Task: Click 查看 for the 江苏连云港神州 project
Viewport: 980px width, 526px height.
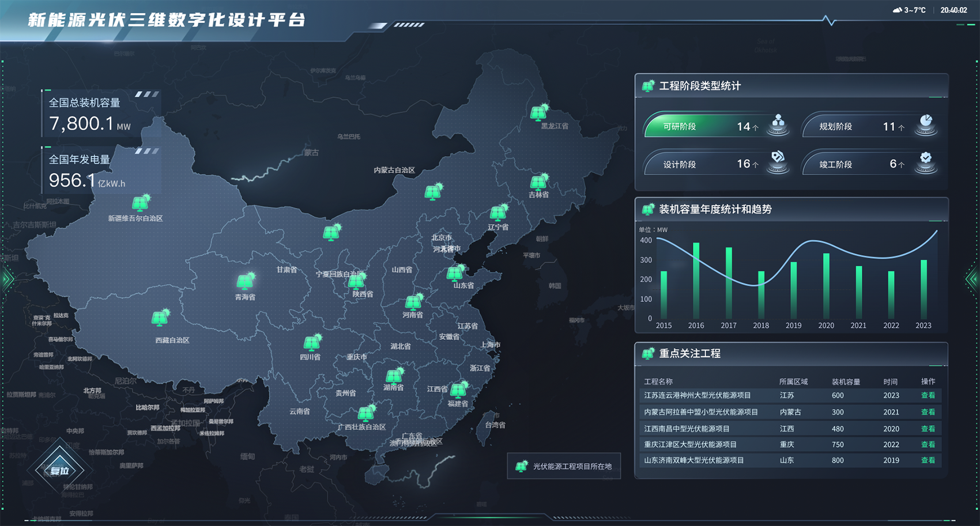Action: (x=928, y=396)
